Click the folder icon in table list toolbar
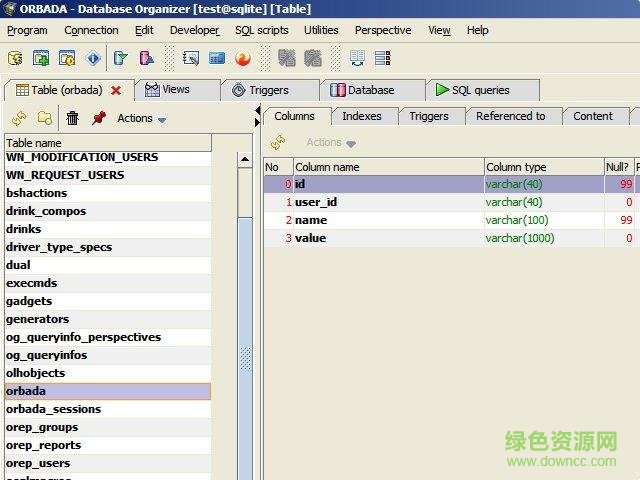This screenshot has height=480, width=640. point(44,118)
